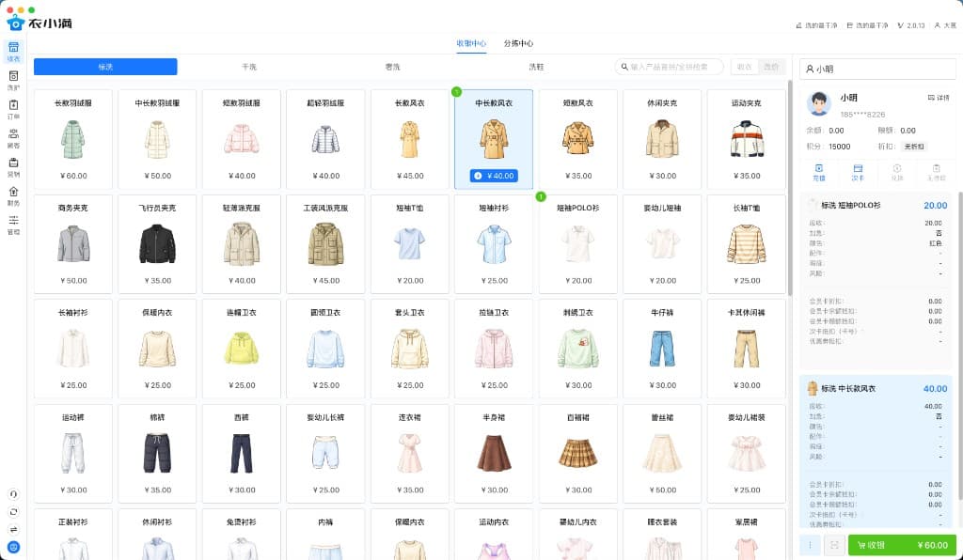Click the order list scrollbar in right panel

(959, 347)
